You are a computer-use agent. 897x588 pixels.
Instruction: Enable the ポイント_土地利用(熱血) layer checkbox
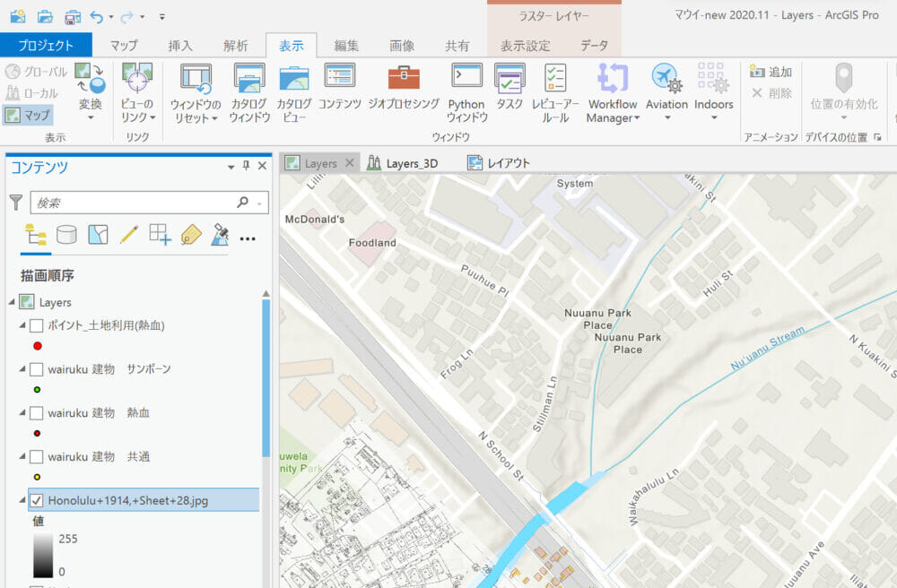(x=37, y=325)
